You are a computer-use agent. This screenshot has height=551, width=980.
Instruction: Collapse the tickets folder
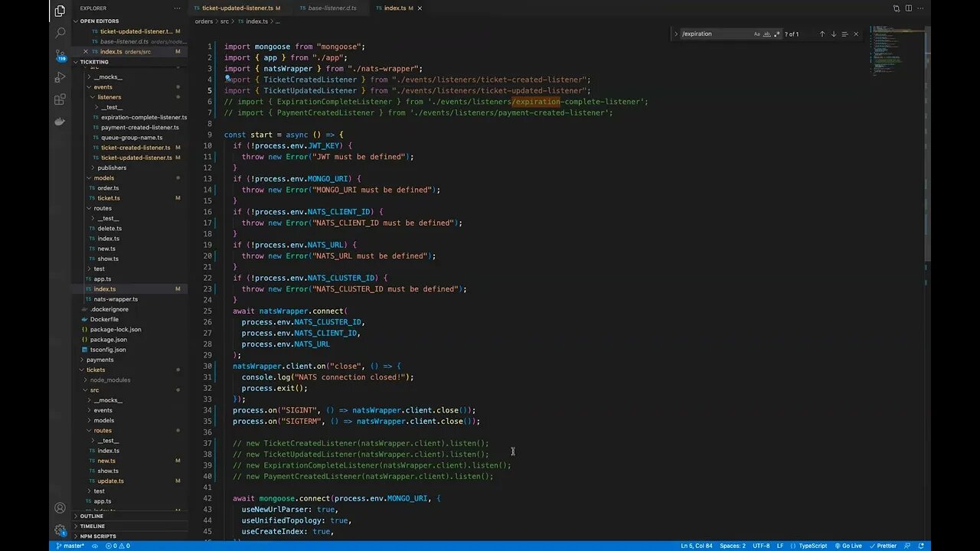click(x=96, y=370)
